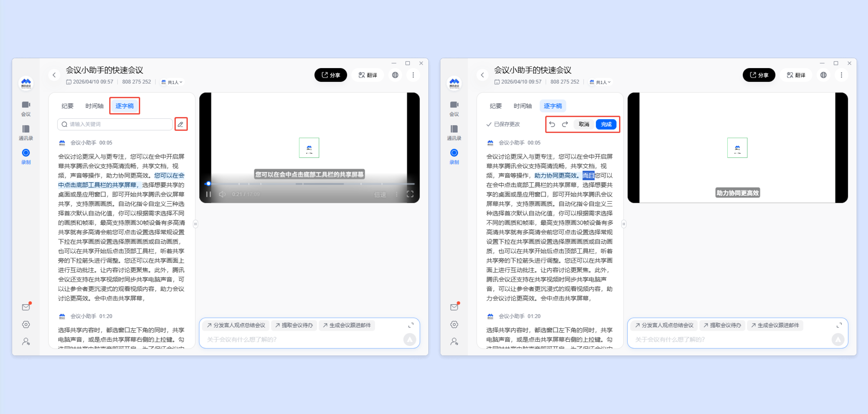Viewport: 868px width, 414px height.
Task: Click the pencil edit transcript icon
Action: coord(181,124)
